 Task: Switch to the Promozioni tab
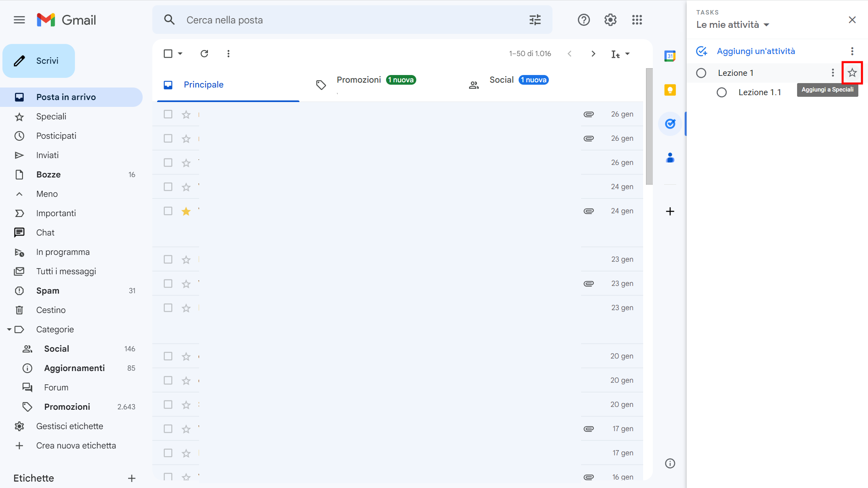pos(359,80)
